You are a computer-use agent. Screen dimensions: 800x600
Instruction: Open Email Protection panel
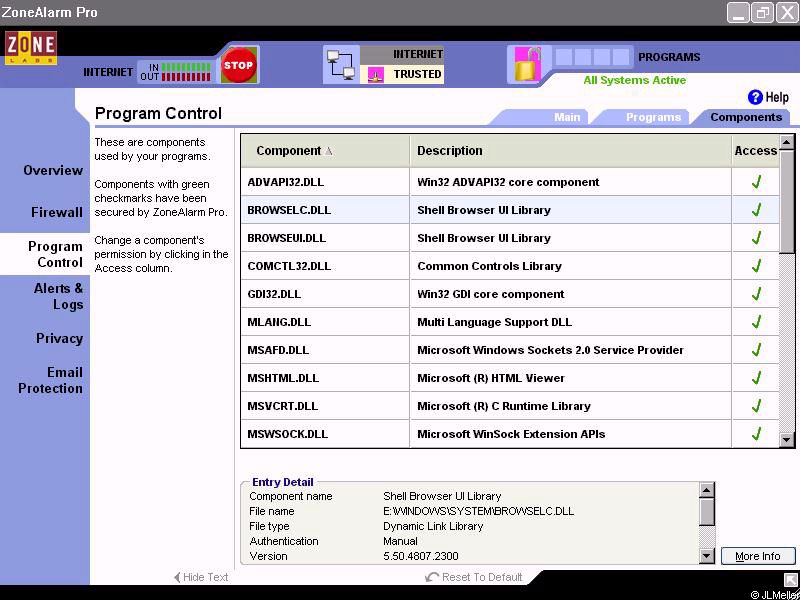50,380
